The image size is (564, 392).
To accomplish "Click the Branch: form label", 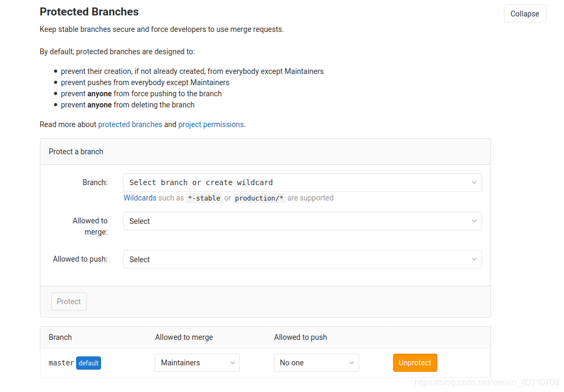I will (x=95, y=182).
